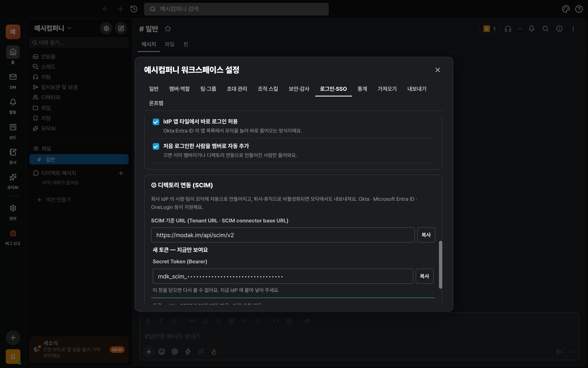Click the search icon in channel header
Image resolution: width=588 pixels, height=368 pixels.
pos(546,29)
